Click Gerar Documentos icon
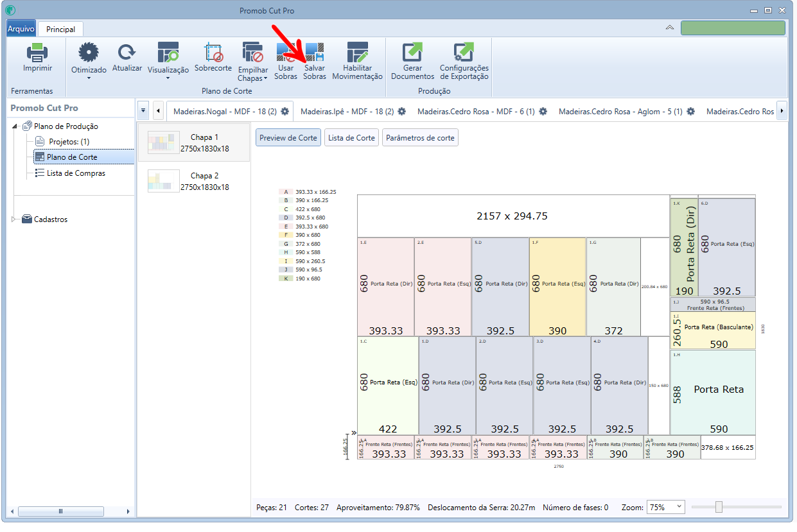Screen dimensions: 797x532 click(412, 53)
